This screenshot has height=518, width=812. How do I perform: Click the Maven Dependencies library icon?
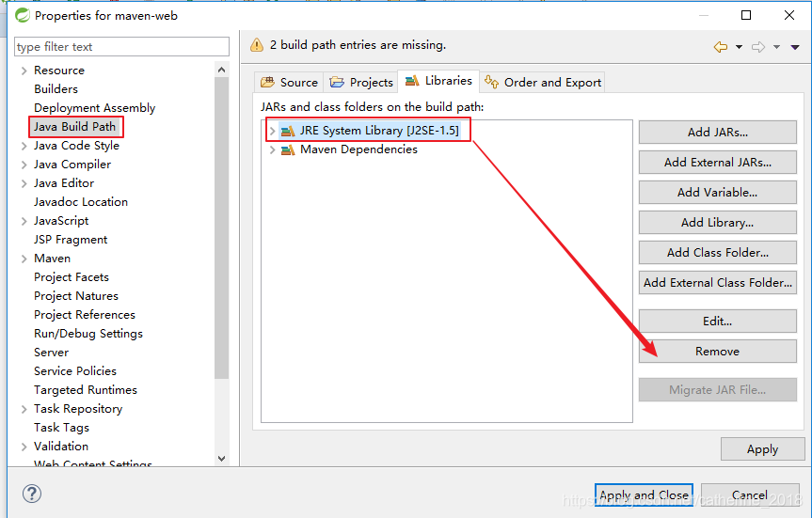[287, 150]
